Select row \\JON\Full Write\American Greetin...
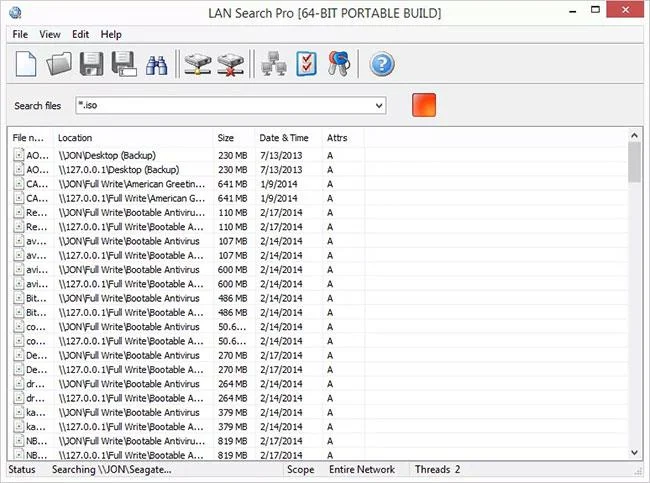This screenshot has width=650, height=483. 318,184
